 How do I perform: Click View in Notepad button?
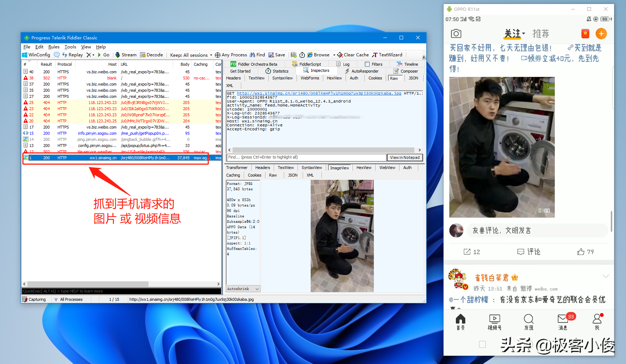tap(405, 157)
